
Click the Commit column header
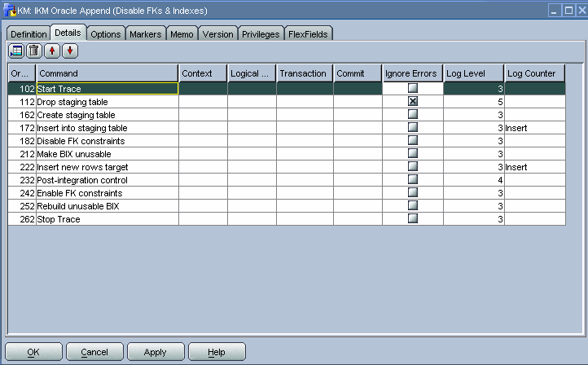coord(358,73)
